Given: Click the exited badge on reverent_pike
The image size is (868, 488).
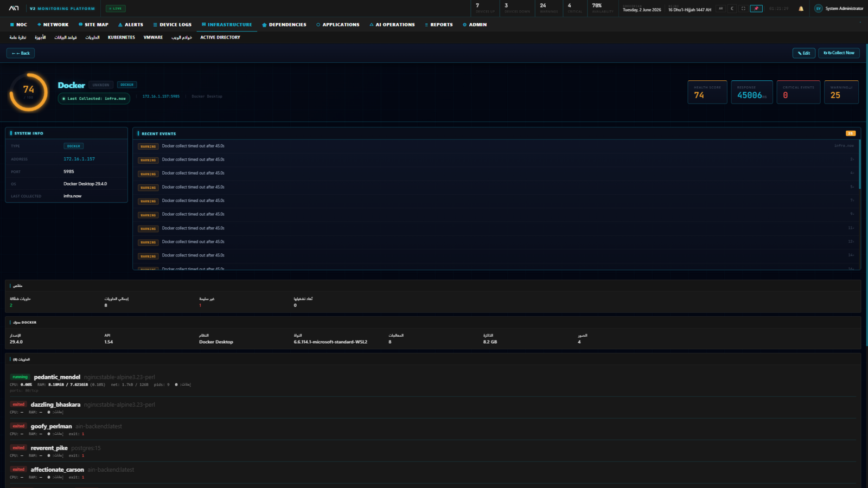Looking at the screenshot, I should tap(18, 448).
